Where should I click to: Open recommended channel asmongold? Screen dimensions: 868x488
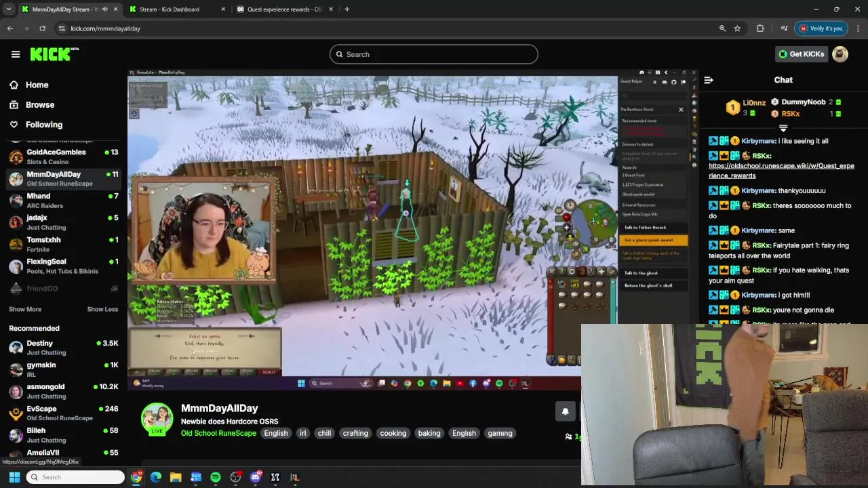coord(63,391)
